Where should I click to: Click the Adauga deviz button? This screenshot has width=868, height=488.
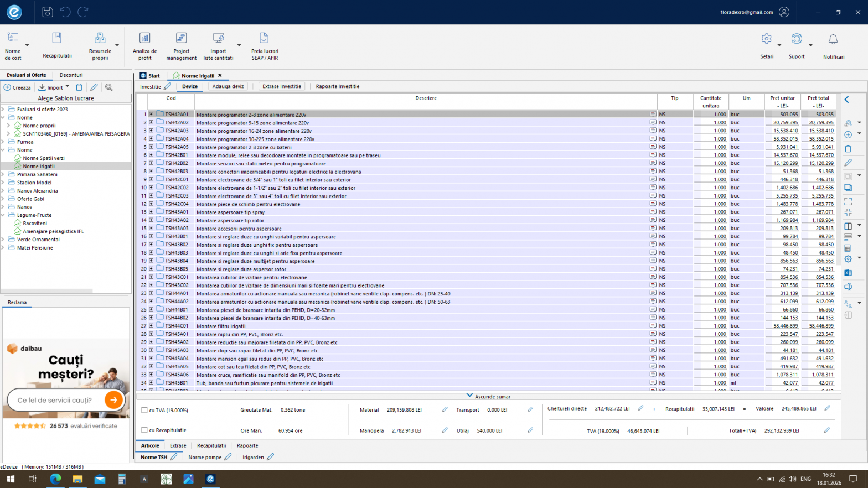pyautogui.click(x=228, y=86)
